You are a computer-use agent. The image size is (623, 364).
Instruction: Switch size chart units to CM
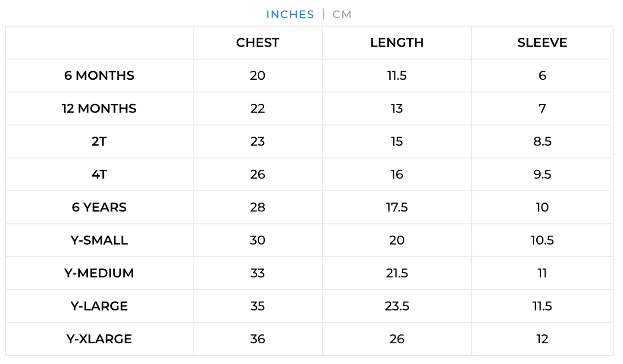(x=342, y=15)
